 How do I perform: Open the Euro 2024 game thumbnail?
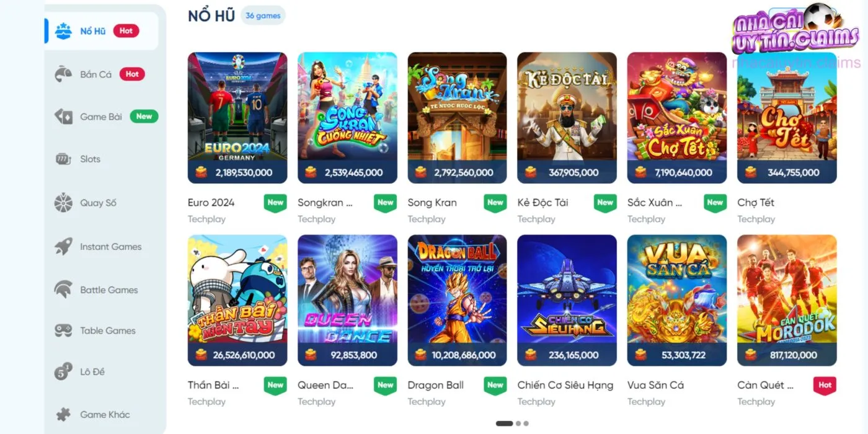[x=237, y=118]
